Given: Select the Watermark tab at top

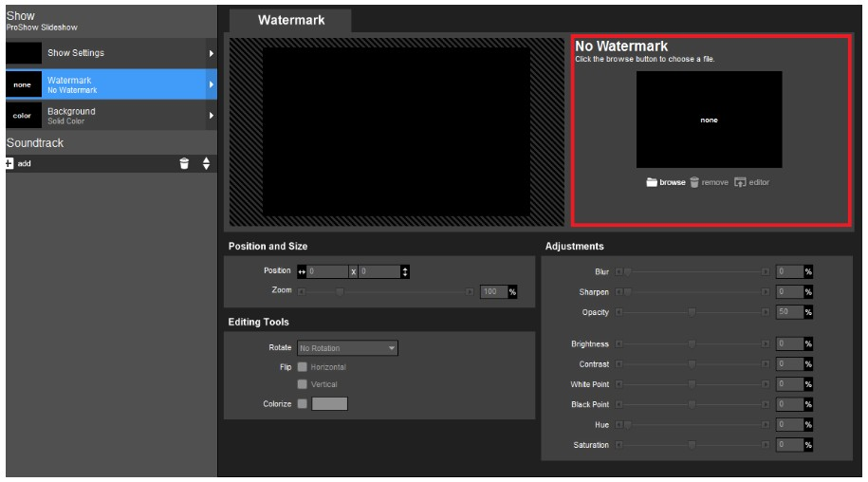Looking at the screenshot, I should (x=290, y=19).
